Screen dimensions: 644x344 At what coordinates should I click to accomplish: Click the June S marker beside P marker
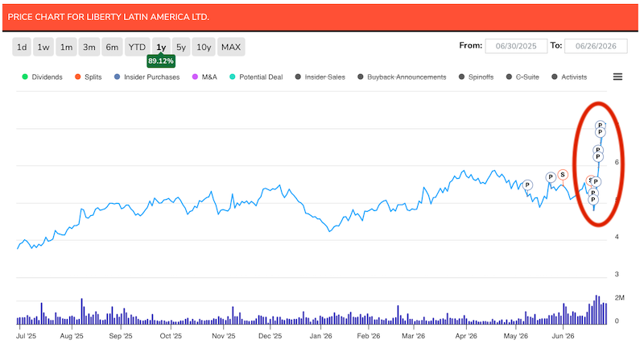click(x=590, y=180)
